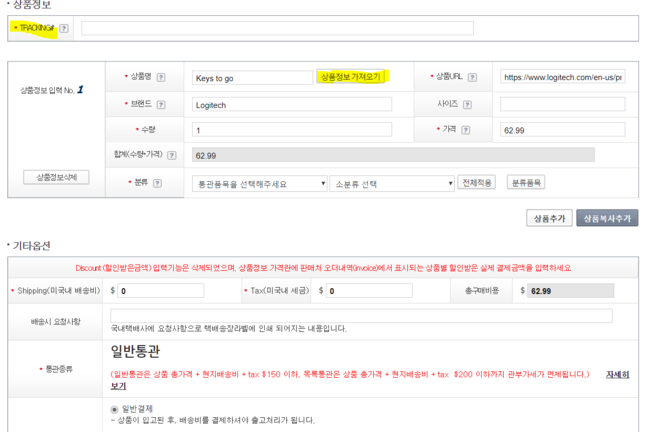Click the help icon next to 사이즈
Image resolution: width=650 pixels, height=432 pixels.
coord(467,105)
